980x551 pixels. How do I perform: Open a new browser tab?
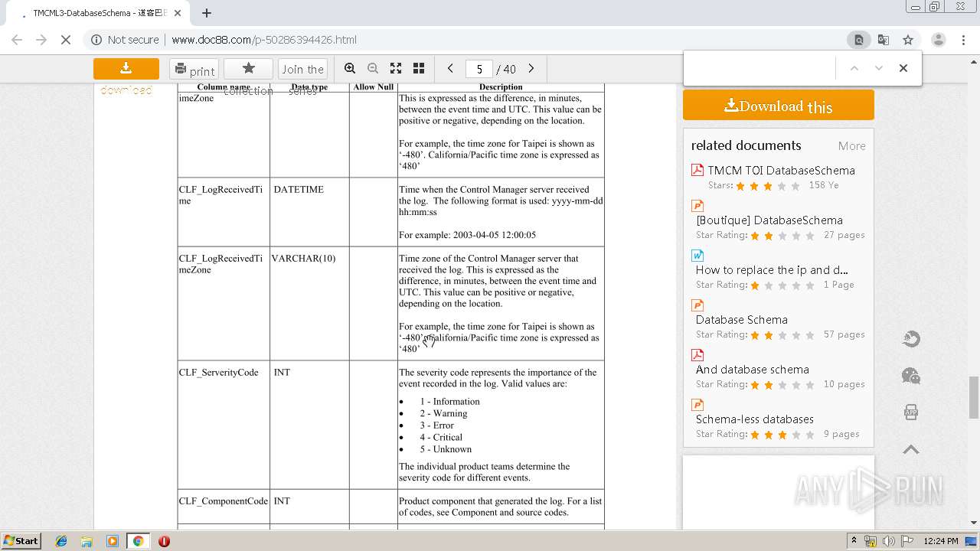pyautogui.click(x=207, y=13)
